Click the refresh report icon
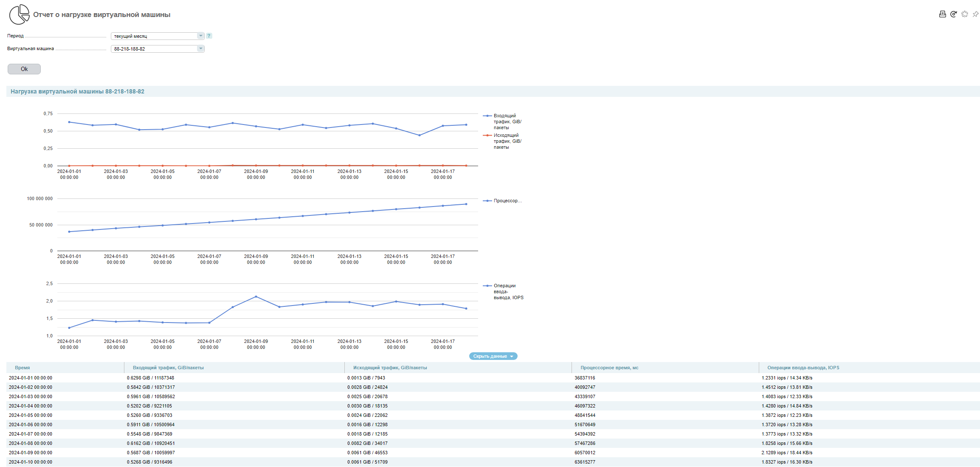This screenshot has width=980, height=467. pyautogui.click(x=953, y=14)
